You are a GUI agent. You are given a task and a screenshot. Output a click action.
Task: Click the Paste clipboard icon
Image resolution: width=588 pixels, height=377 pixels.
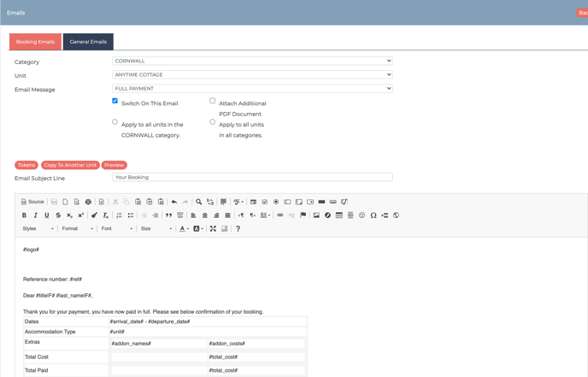(x=138, y=202)
